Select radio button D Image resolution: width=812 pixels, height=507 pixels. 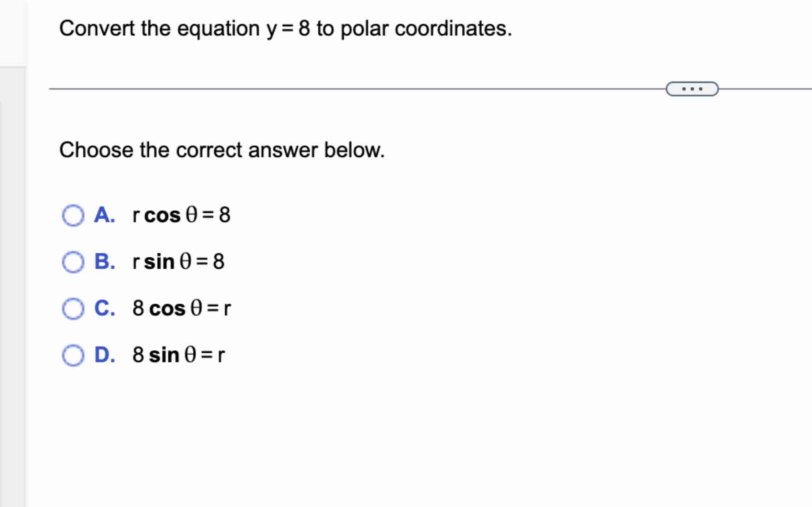(x=73, y=354)
